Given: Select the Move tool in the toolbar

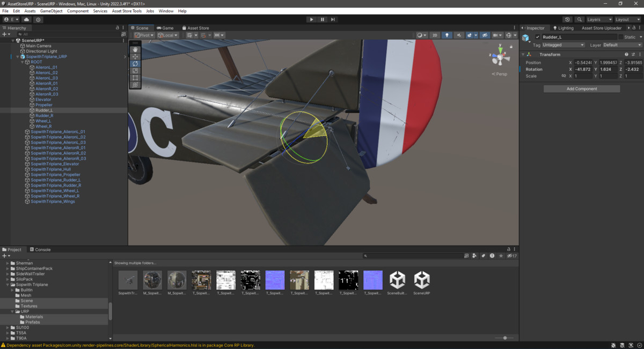Looking at the screenshot, I should pos(135,56).
